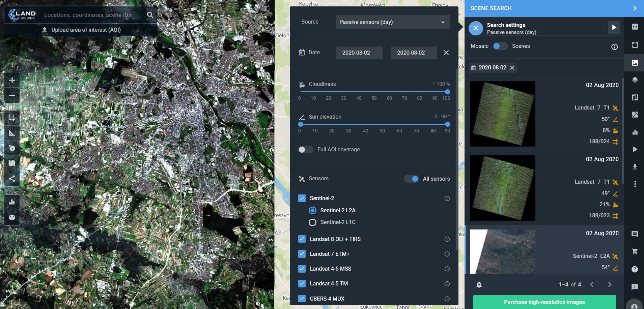Image resolution: width=644 pixels, height=309 pixels.
Task: Open the shopping cart icon
Action: tap(635, 251)
